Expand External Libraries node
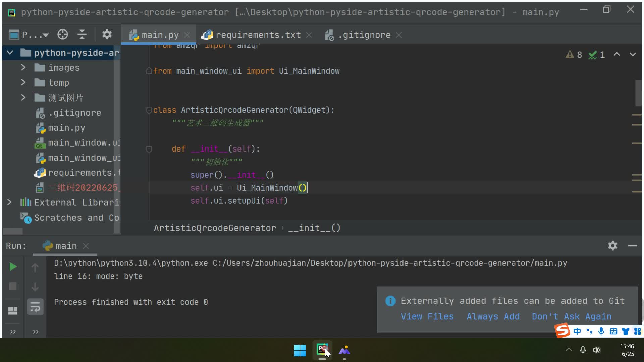The height and width of the screenshot is (362, 644). [9, 202]
